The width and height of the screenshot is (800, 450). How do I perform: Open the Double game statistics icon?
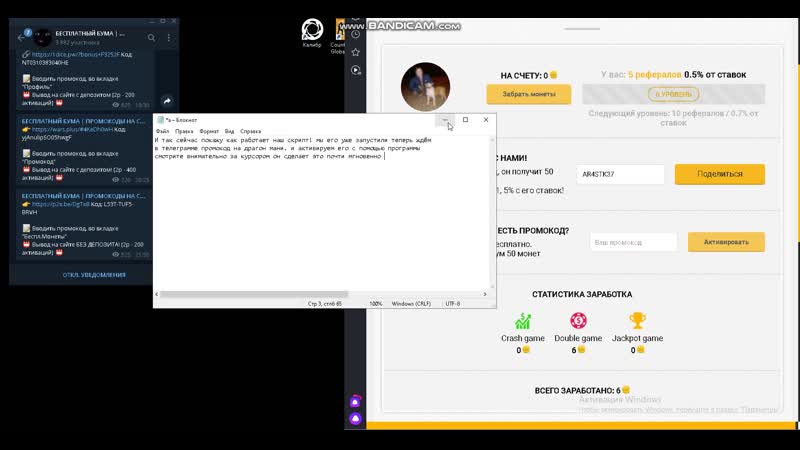pos(578,320)
